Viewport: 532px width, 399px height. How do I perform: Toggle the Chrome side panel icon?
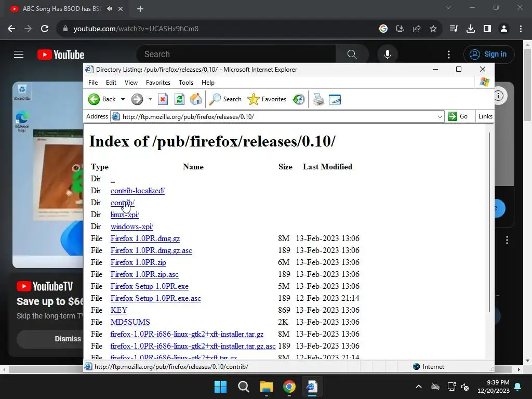pos(487,29)
